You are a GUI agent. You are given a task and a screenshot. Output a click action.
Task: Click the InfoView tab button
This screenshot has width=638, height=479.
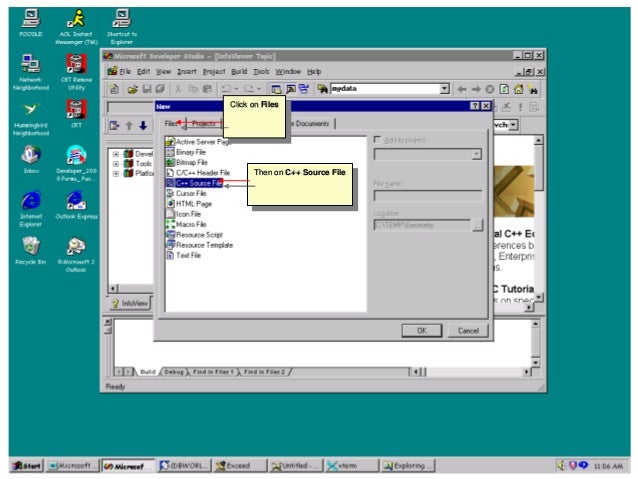pos(131,303)
